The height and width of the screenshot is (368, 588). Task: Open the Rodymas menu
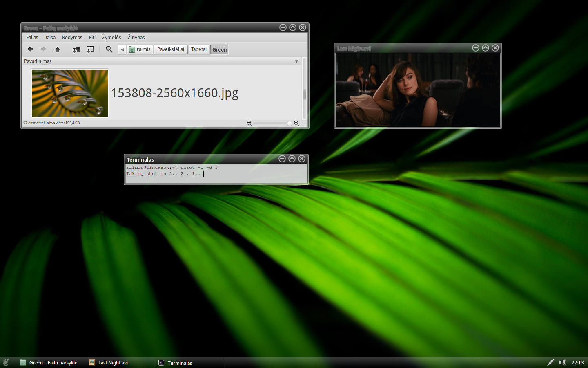click(72, 37)
